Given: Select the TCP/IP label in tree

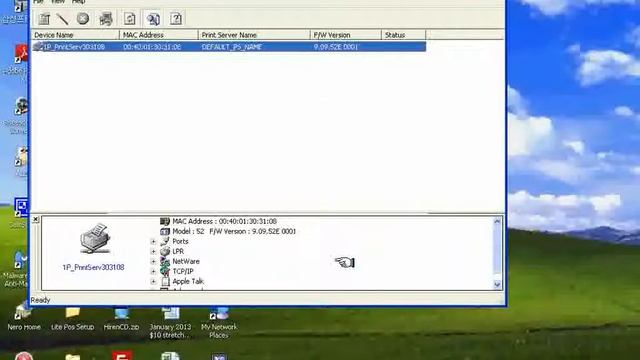Looking at the screenshot, I should (182, 271).
